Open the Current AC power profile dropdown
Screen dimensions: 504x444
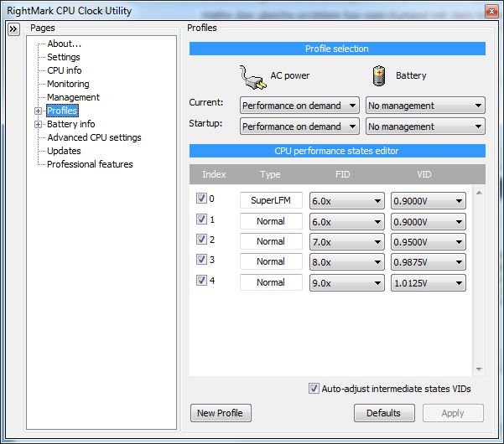tap(299, 106)
